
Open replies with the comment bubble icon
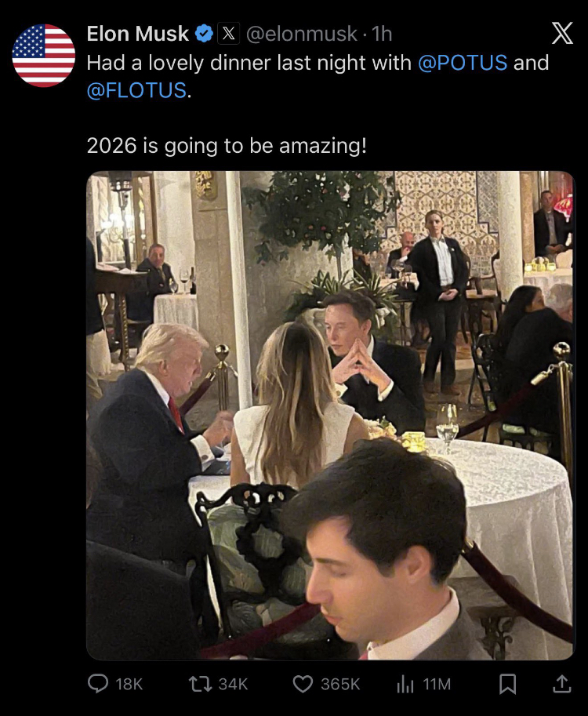(x=98, y=684)
